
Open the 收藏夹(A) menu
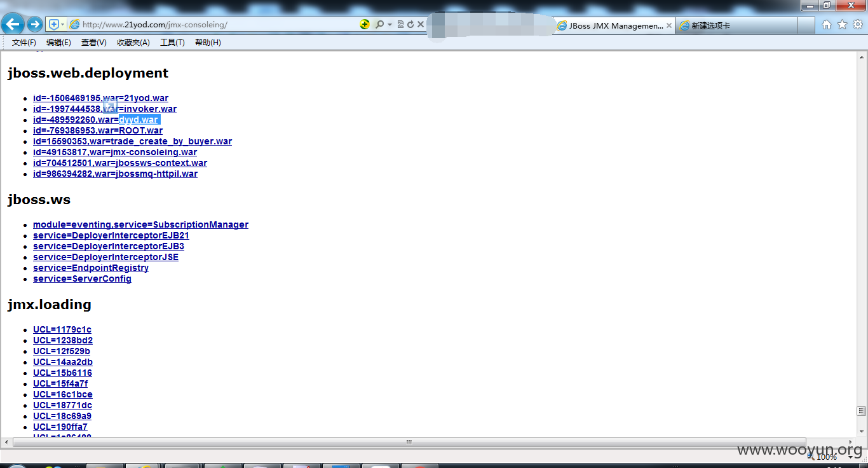(133, 43)
